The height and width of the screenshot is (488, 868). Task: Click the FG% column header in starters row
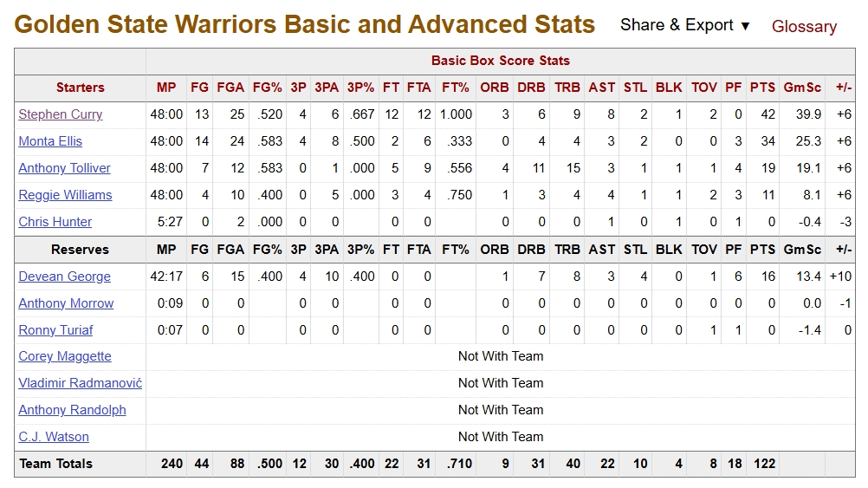click(267, 88)
